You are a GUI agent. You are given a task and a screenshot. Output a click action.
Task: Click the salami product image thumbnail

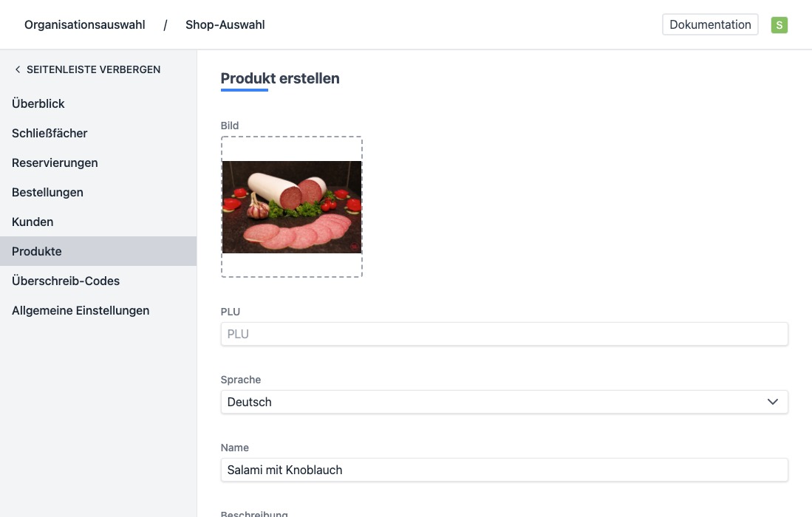coord(292,207)
